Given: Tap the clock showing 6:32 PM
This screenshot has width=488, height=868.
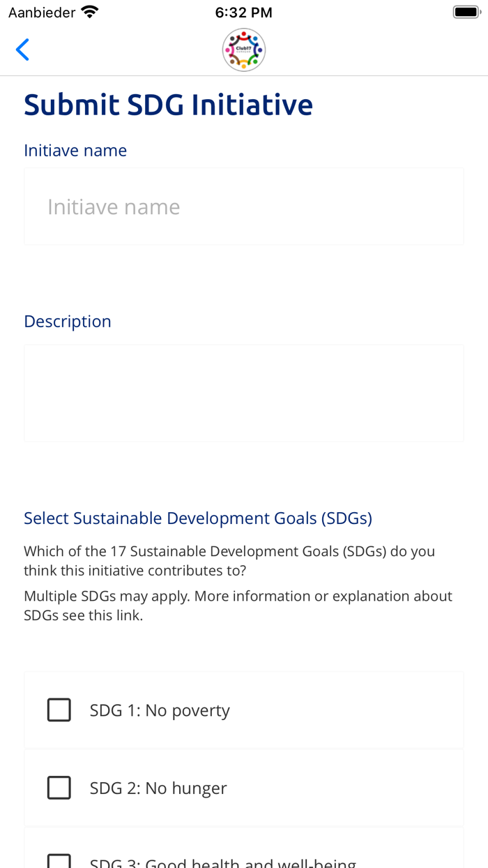Looking at the screenshot, I should (243, 11).
